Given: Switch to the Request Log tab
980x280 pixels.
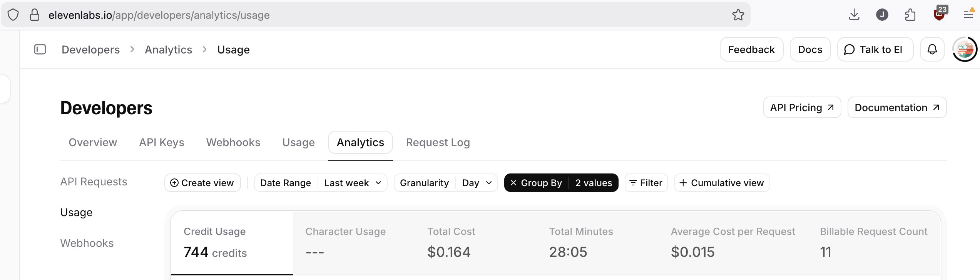Looking at the screenshot, I should 438,142.
